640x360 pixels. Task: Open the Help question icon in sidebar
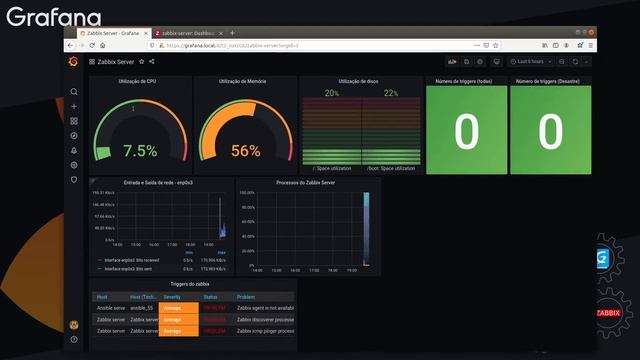[74, 339]
